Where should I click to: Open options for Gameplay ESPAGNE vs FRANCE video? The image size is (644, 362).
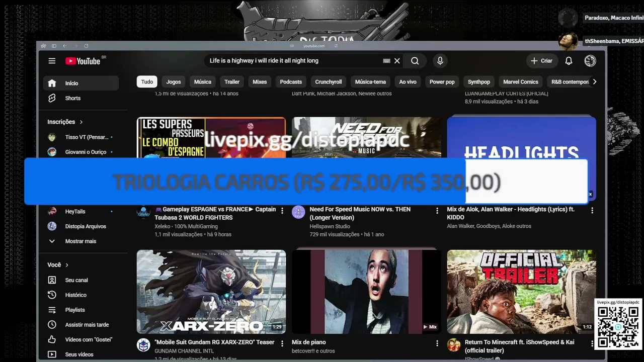click(282, 211)
